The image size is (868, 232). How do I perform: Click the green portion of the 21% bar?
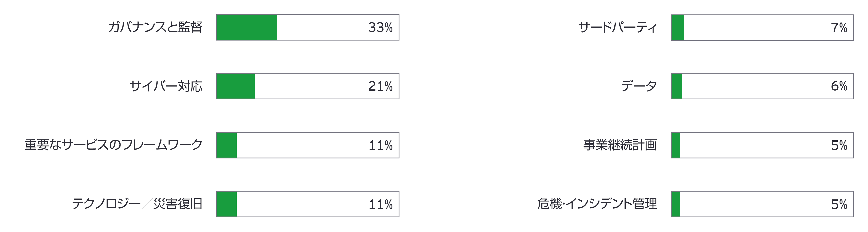click(236, 86)
